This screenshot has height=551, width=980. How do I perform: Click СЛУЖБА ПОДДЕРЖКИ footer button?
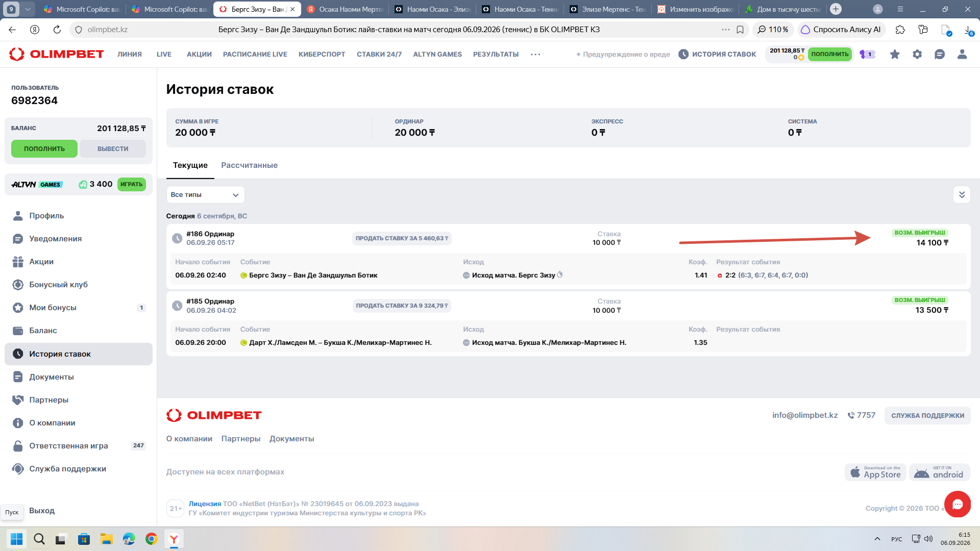coord(927,415)
